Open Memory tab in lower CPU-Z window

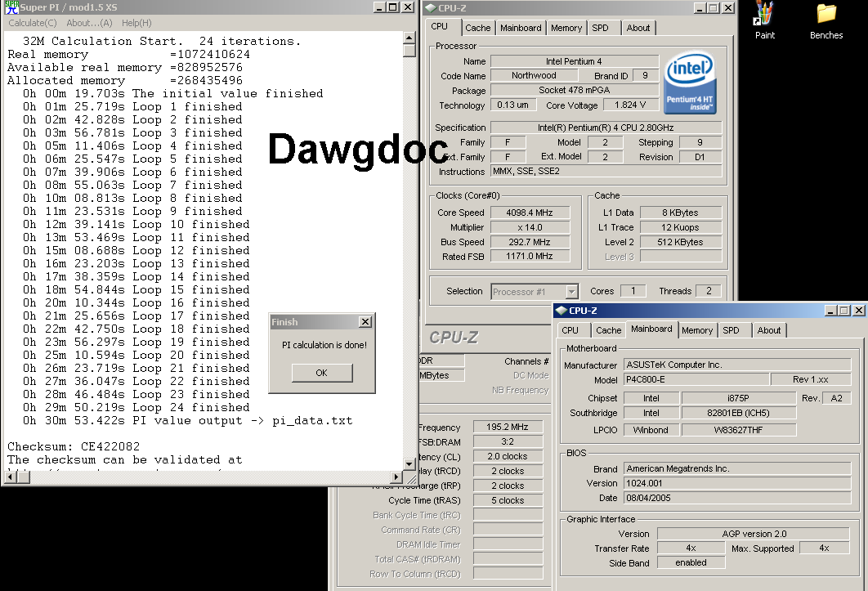coord(697,330)
